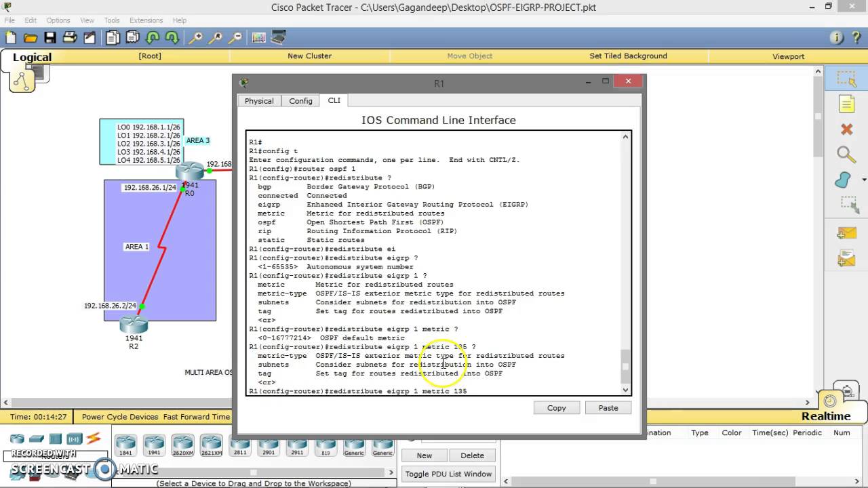
Task: Switch to Realtime mode tab
Action: tap(826, 416)
